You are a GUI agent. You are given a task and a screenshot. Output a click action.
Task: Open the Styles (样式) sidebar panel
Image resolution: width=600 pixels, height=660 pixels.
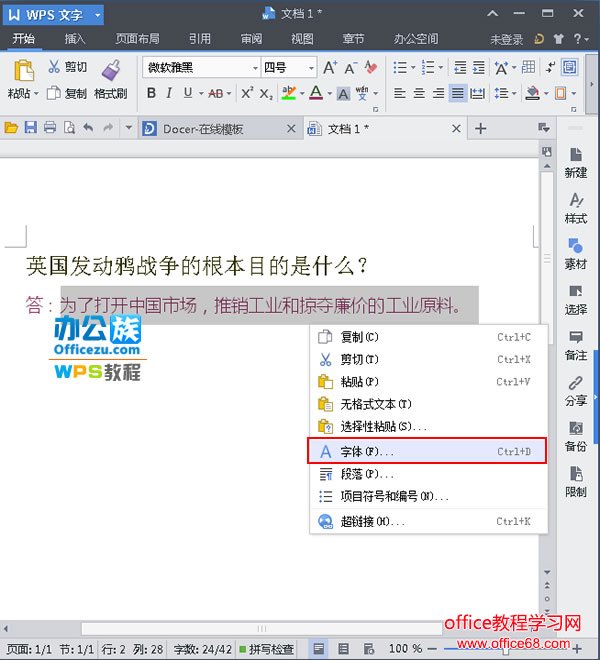pos(576,209)
